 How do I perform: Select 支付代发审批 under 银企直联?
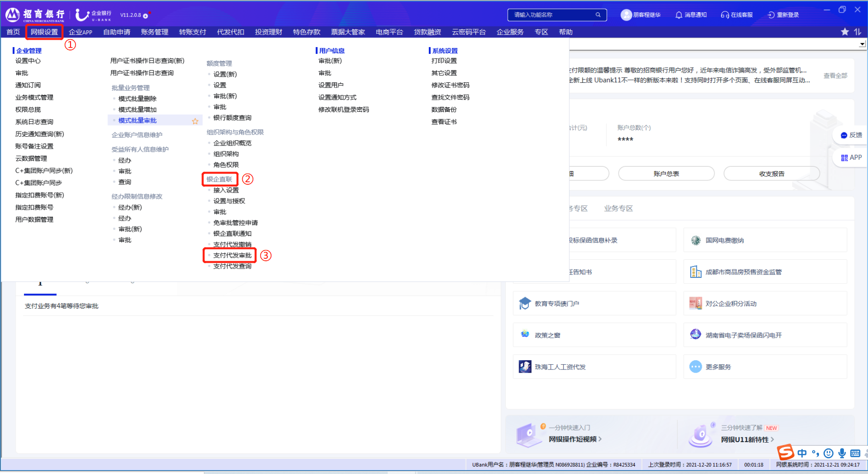click(x=232, y=255)
